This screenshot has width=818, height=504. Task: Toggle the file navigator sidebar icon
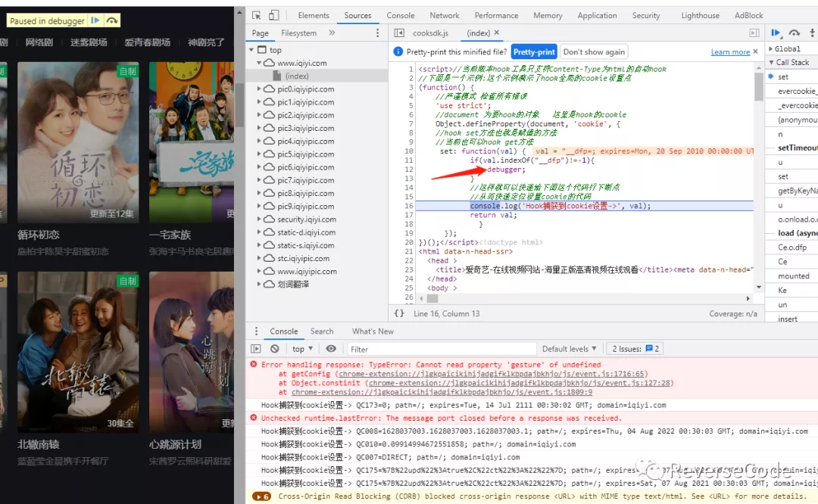tap(399, 33)
